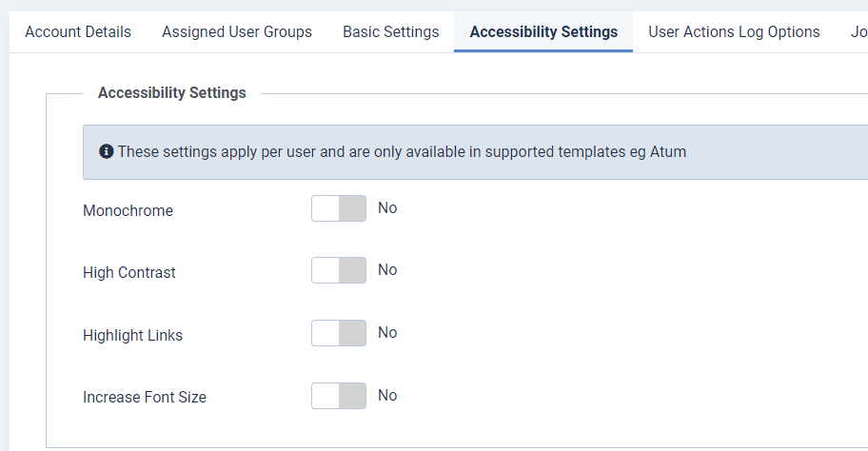Click the Increase Font Size label
This screenshot has height=451, width=868.
tap(145, 398)
